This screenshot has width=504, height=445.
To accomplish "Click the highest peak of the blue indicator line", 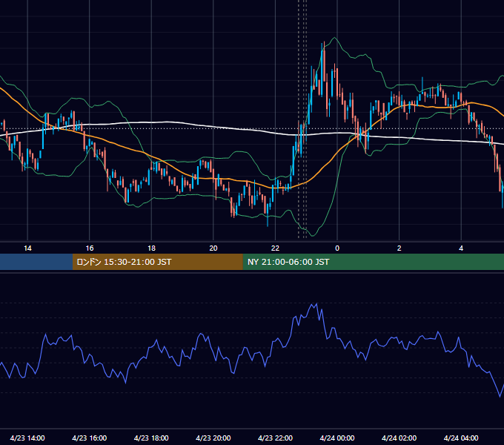I will coord(316,304).
